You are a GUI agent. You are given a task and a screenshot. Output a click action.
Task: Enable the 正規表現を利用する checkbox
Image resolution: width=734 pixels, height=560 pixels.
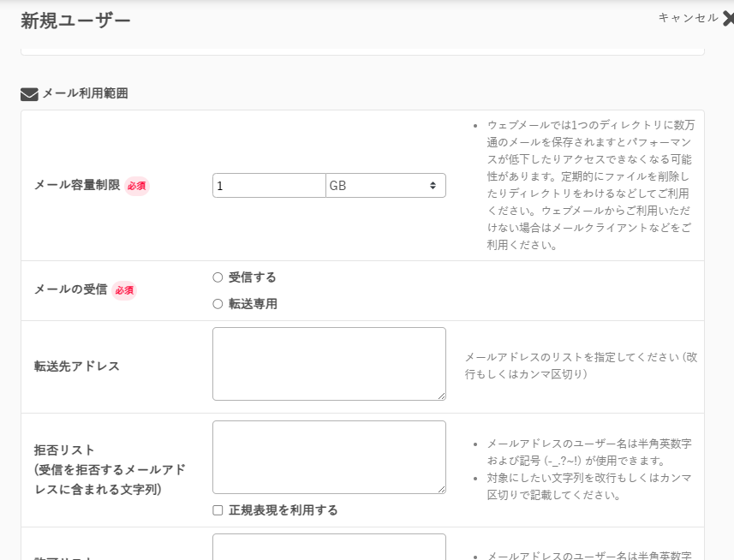tap(218, 510)
